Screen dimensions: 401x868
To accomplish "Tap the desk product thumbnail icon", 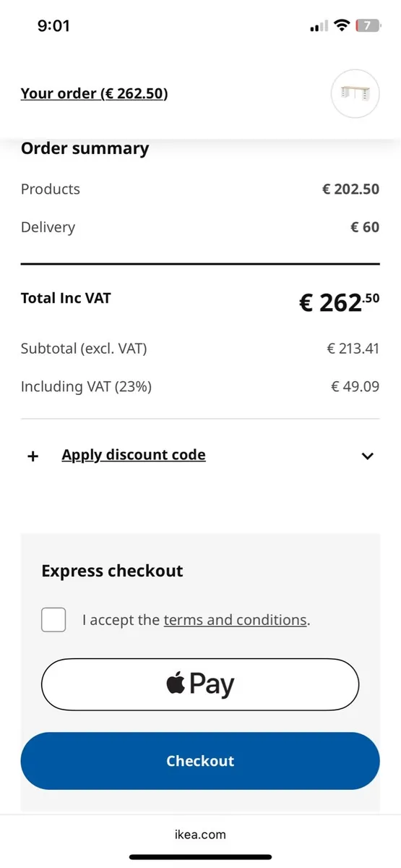I will (x=355, y=94).
